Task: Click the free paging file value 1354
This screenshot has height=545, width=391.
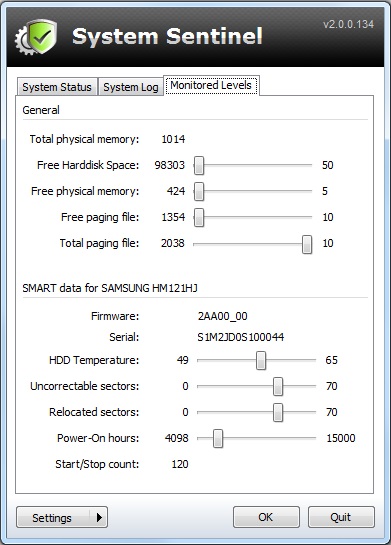Action: 173,217
